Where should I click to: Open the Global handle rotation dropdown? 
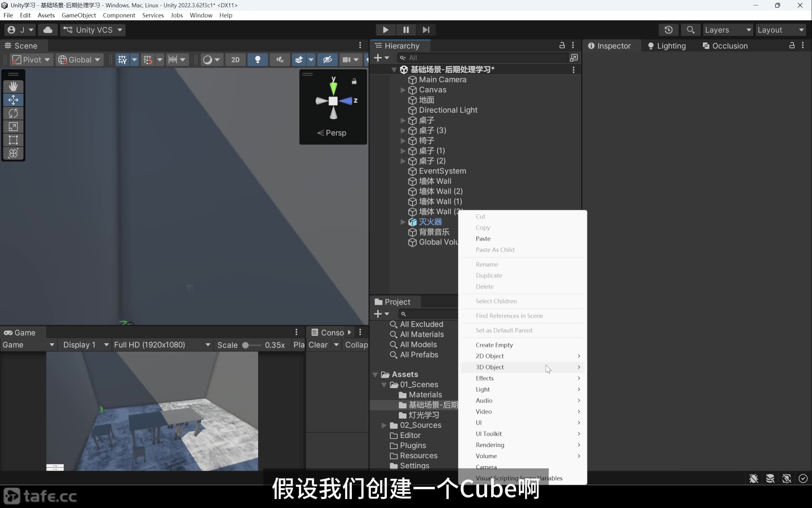coord(79,60)
